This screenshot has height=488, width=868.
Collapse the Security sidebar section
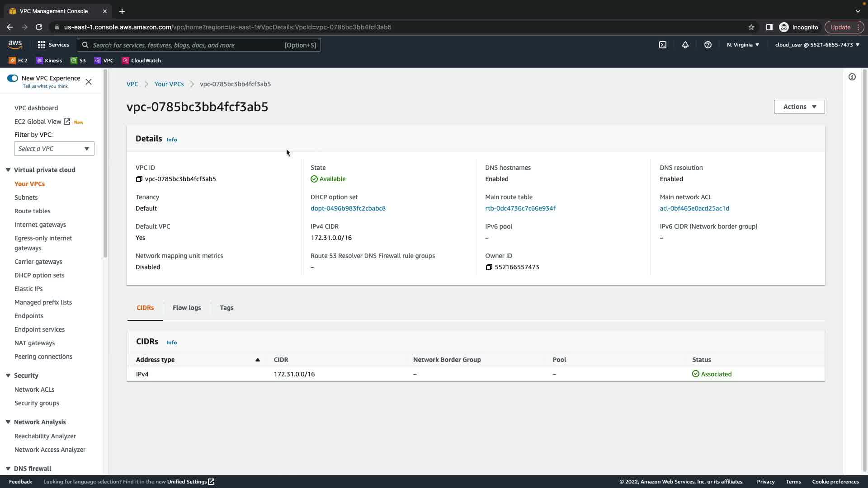(x=8, y=375)
